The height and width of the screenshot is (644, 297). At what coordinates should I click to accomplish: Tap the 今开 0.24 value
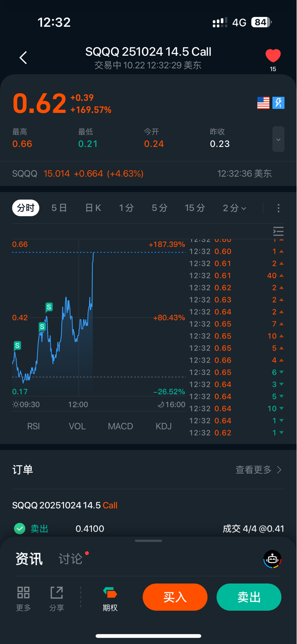[x=154, y=144]
